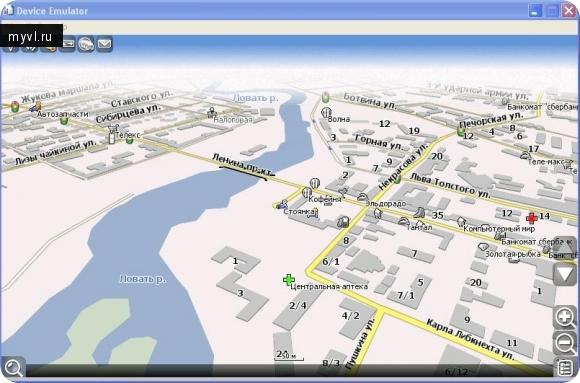Zoom in with the plus magnifier

coord(564,317)
